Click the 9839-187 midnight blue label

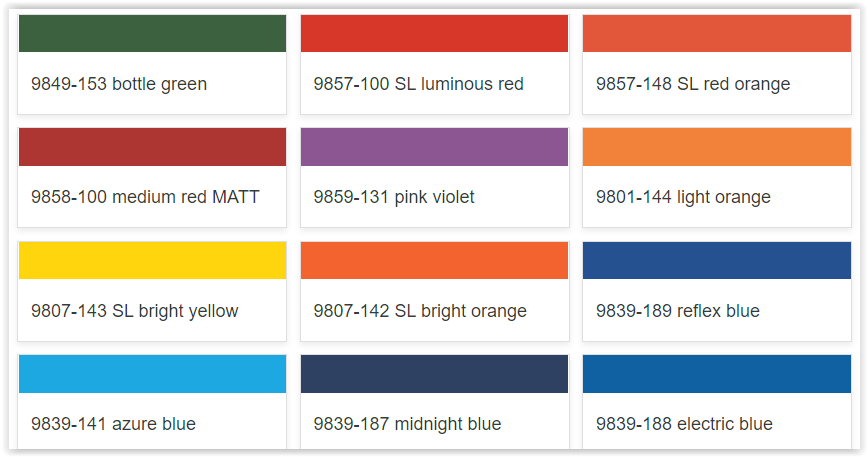point(407,424)
